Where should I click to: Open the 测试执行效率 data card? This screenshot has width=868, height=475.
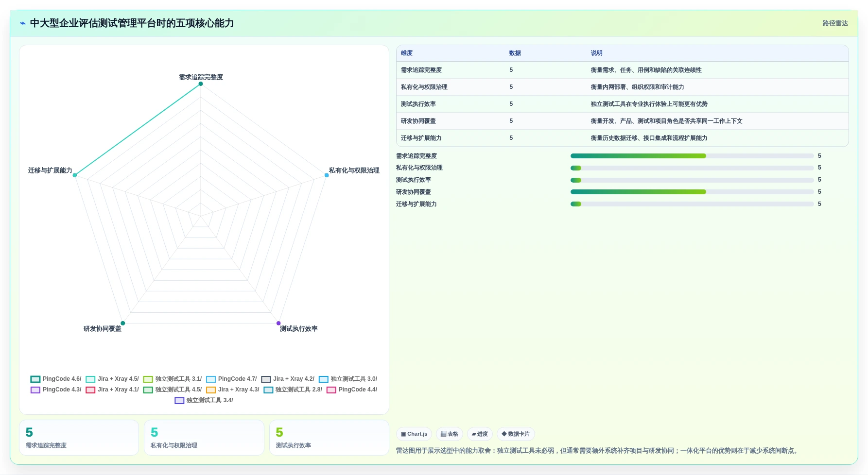pyautogui.click(x=329, y=438)
